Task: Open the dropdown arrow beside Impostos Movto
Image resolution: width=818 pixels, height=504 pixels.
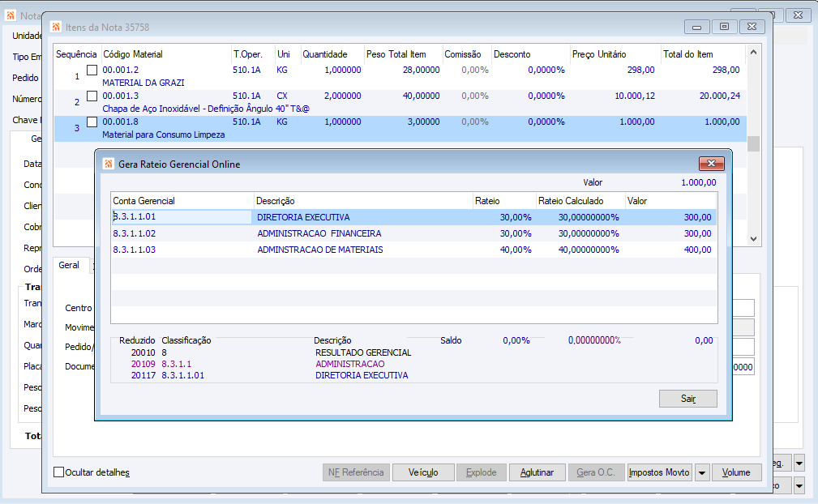Action: click(701, 472)
